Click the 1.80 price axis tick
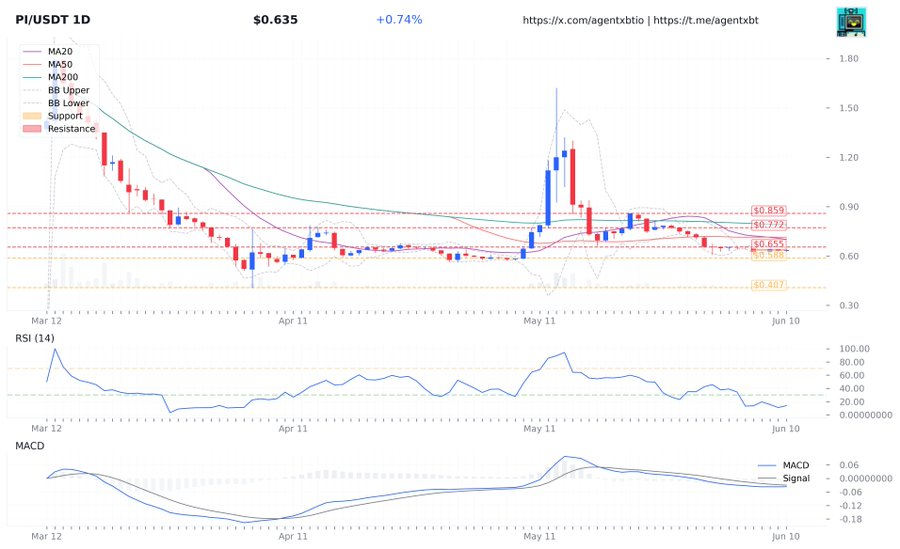This screenshot has width=900, height=549. click(849, 59)
